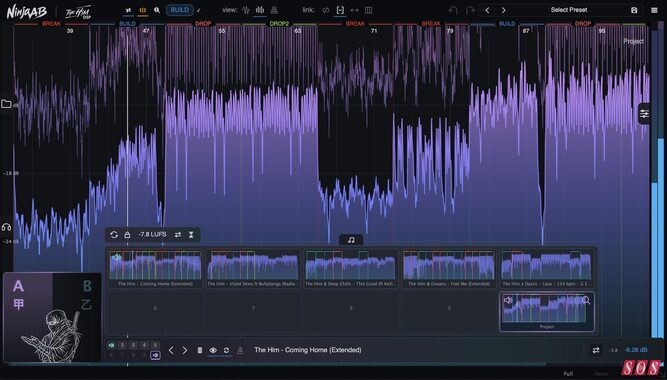Select slot 1 speaker button in bottom bar
Image resolution: width=667 pixels, height=380 pixels.
coord(111,345)
